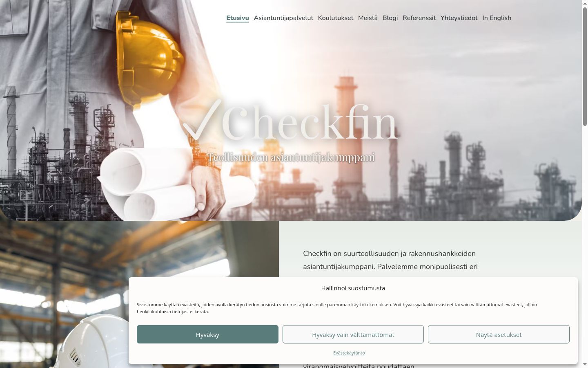Go to Yhteystiedot contact page
The height and width of the screenshot is (368, 588).
(459, 18)
